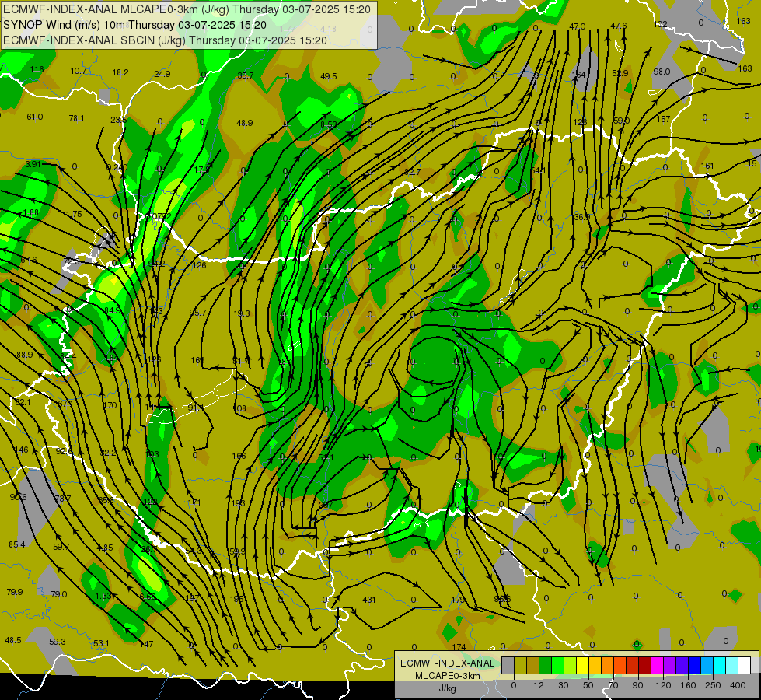This screenshot has height=700, width=761.
Task: Click the map value 1.88
Action: tap(31, 212)
